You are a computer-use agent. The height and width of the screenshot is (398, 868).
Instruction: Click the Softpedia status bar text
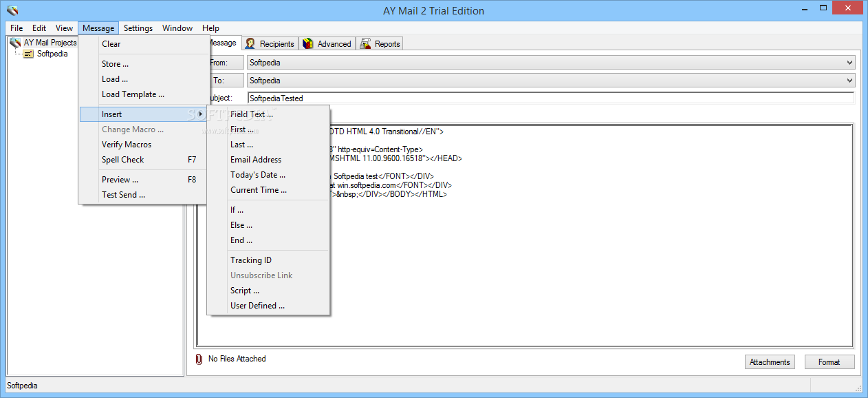pos(22,386)
